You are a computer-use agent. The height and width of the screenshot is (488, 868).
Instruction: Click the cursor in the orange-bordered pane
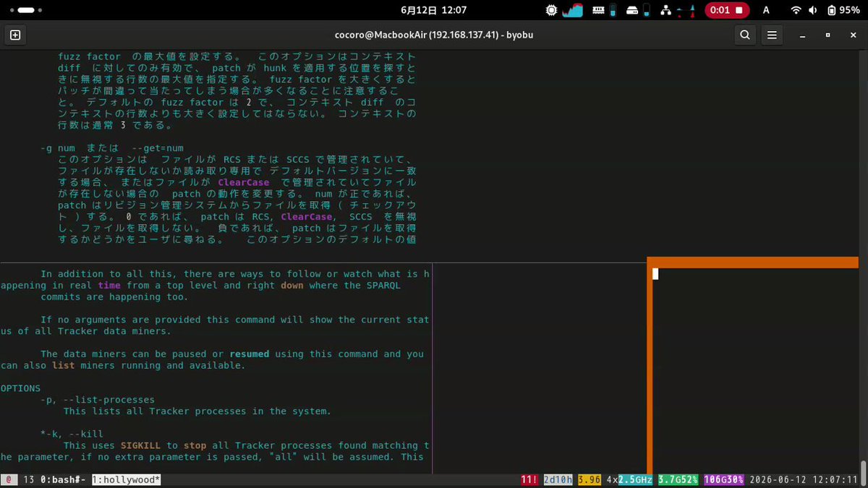pos(655,274)
